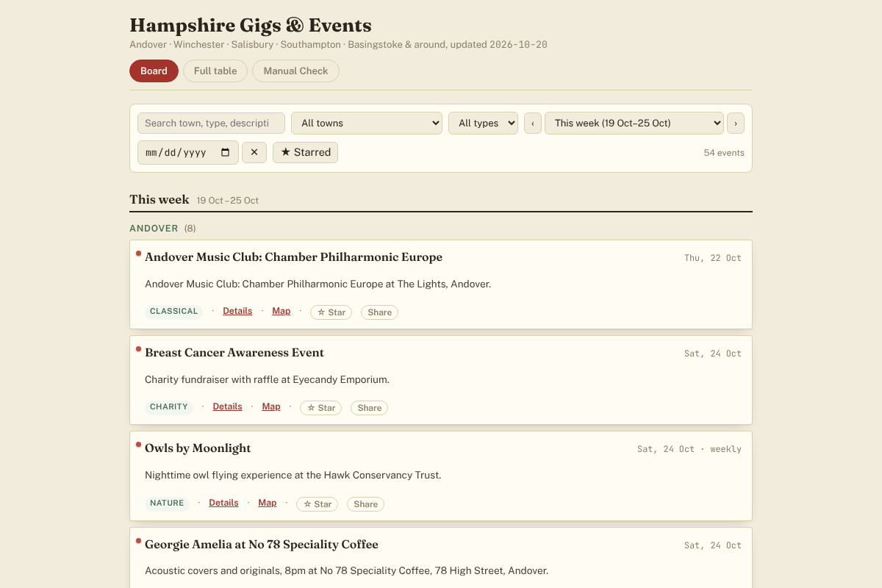Open the calendar picker icon in date field
This screenshot has height=588, width=882.
tap(225, 152)
